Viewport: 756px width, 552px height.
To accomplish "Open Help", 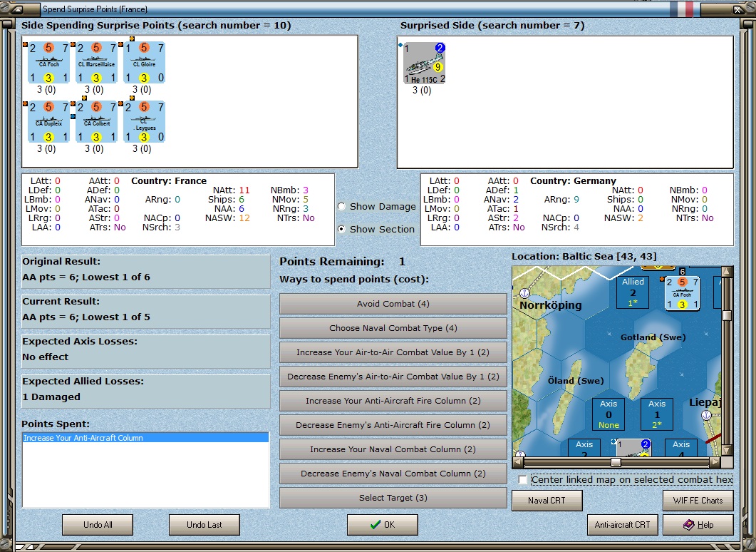I will [x=698, y=524].
